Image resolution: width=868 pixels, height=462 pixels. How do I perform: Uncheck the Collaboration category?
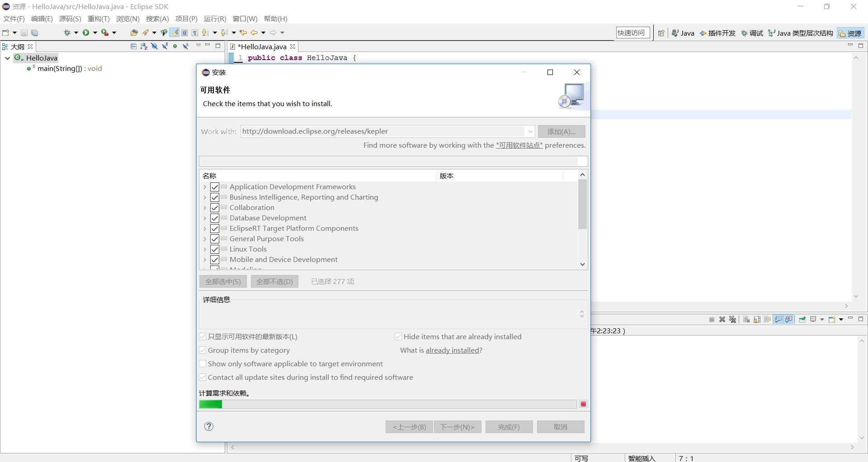click(x=215, y=208)
